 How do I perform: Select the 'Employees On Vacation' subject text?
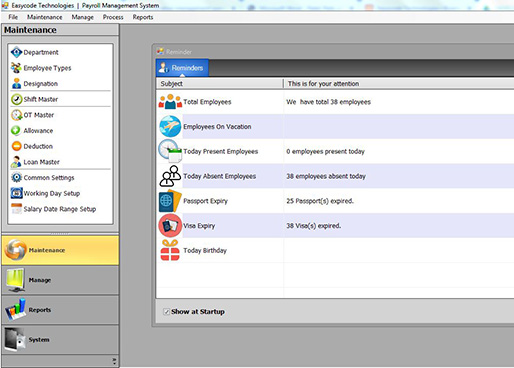(x=217, y=127)
